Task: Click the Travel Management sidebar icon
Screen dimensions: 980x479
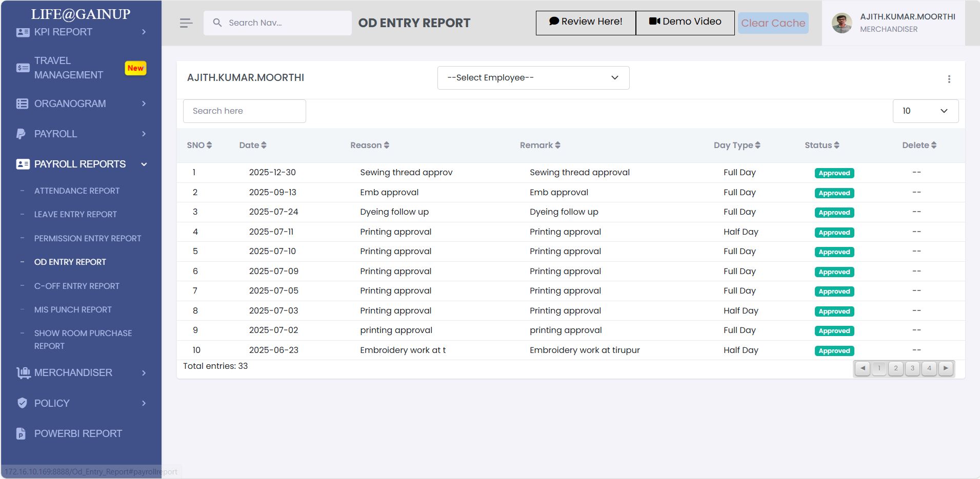Action: 23,68
